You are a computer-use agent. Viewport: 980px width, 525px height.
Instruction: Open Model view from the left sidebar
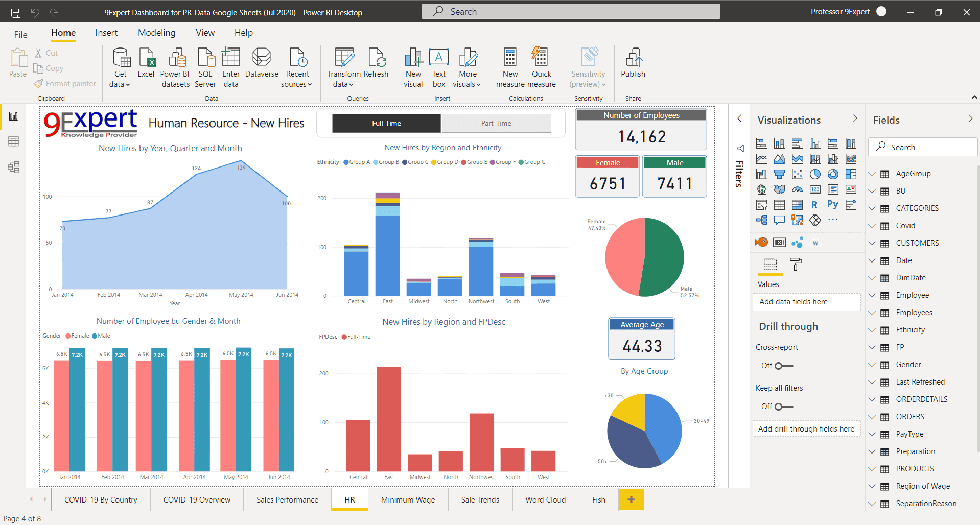(x=13, y=167)
